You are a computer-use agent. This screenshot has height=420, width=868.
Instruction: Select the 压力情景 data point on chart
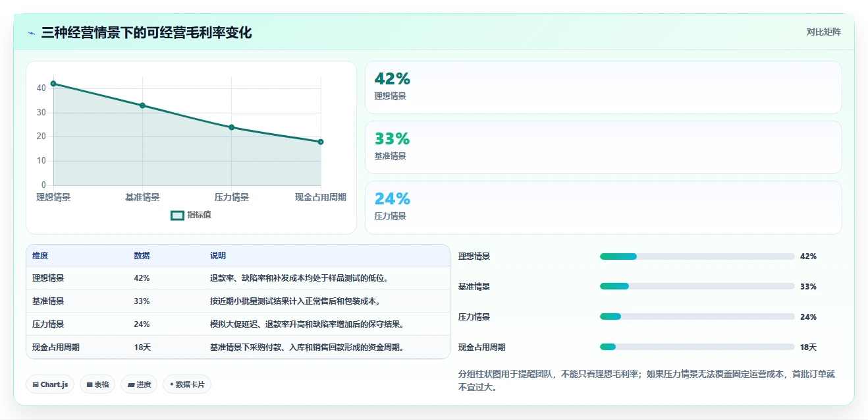232,127
